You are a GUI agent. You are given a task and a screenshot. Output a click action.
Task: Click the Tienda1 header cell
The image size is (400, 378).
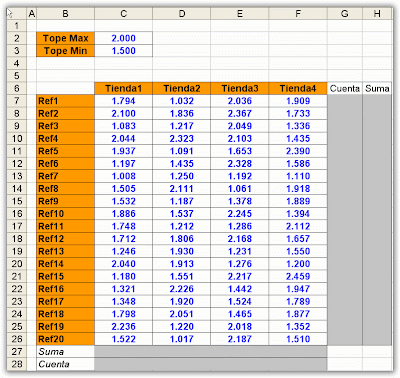[124, 88]
